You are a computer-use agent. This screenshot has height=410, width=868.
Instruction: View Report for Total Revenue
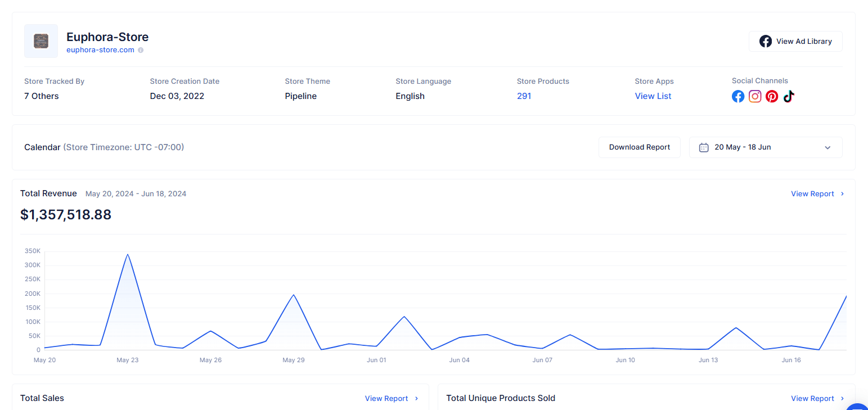point(817,193)
